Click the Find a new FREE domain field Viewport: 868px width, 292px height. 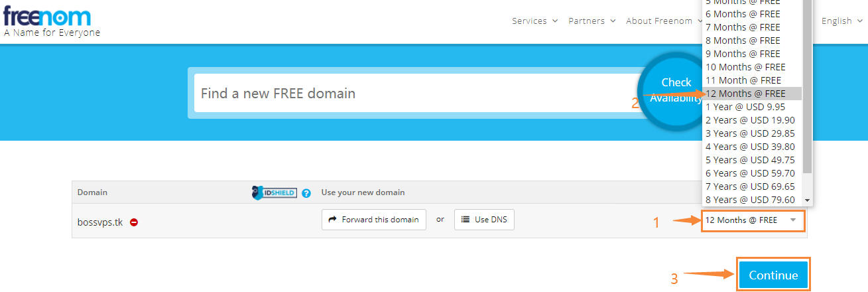[411, 93]
